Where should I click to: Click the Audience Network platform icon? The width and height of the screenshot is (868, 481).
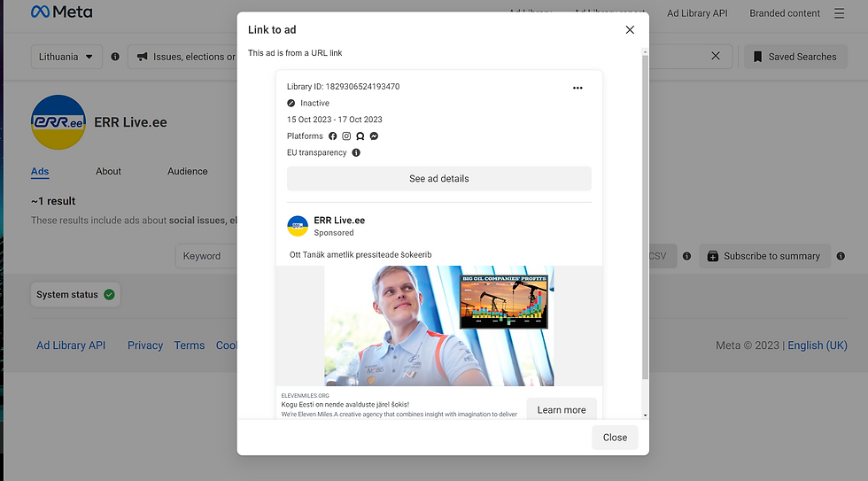pyautogui.click(x=360, y=136)
